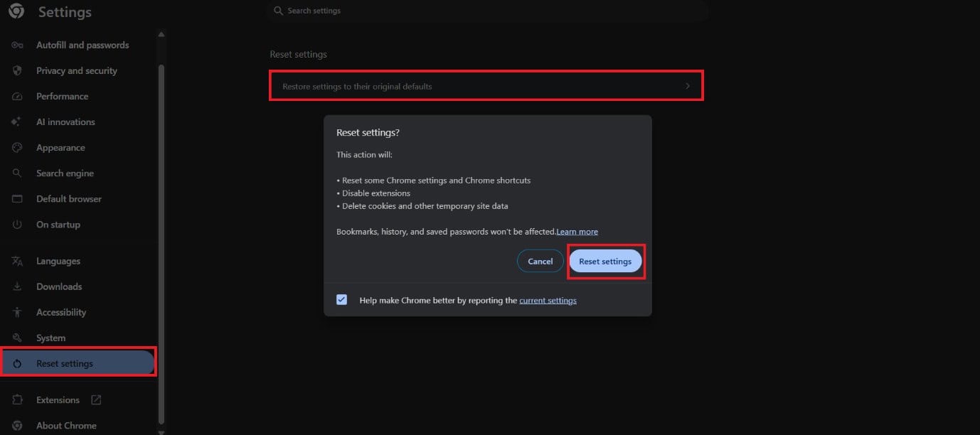Go to Languages settings

58,261
